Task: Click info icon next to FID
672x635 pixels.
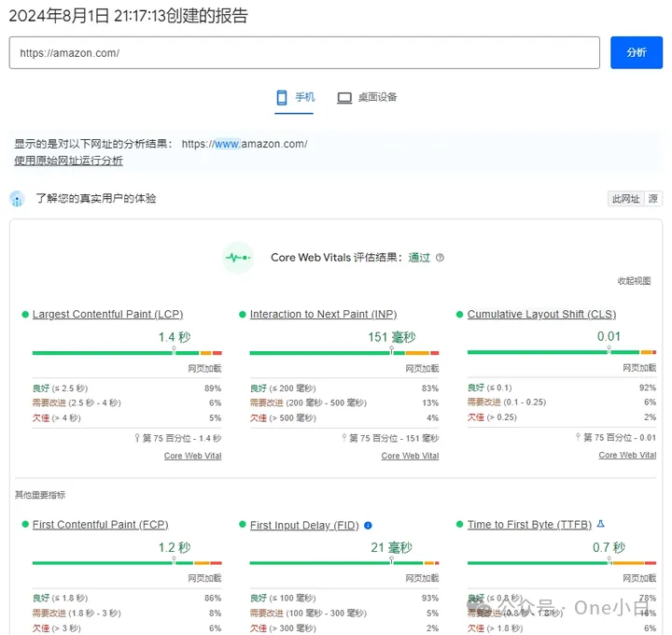Action: pyautogui.click(x=368, y=525)
